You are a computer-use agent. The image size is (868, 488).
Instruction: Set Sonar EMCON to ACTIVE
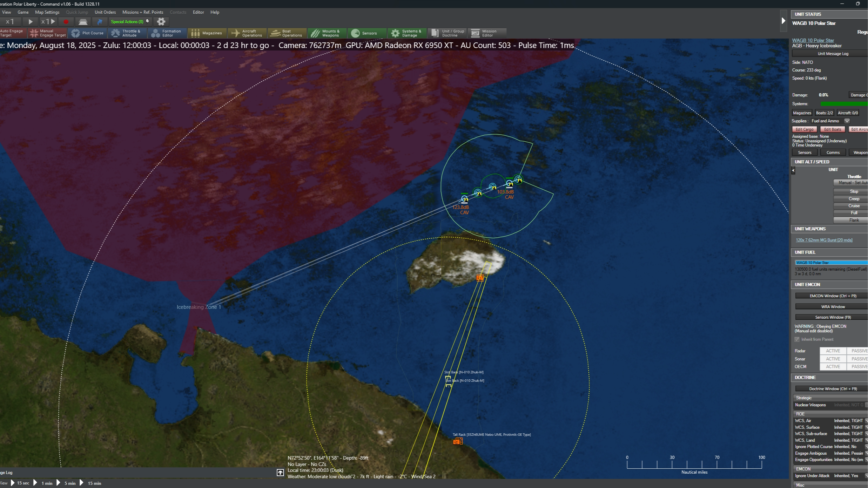point(833,359)
